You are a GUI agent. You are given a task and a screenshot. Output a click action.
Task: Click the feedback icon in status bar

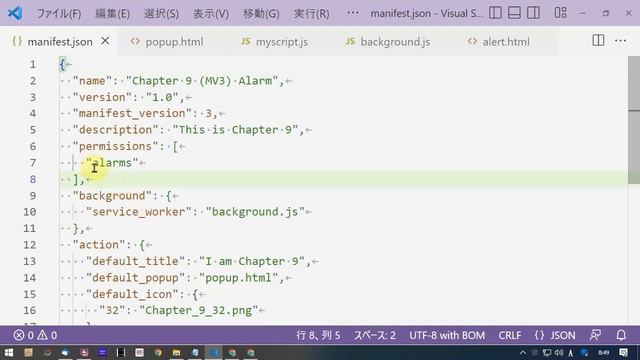[x=595, y=336]
